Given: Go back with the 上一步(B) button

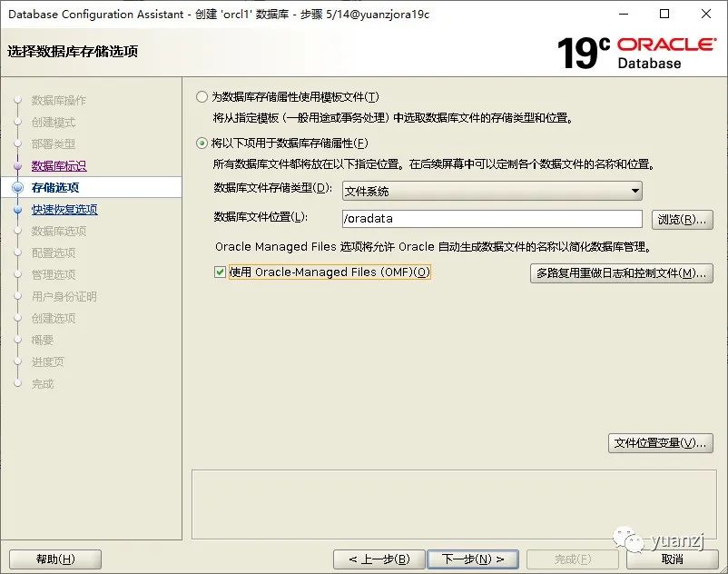Looking at the screenshot, I should click(379, 559).
